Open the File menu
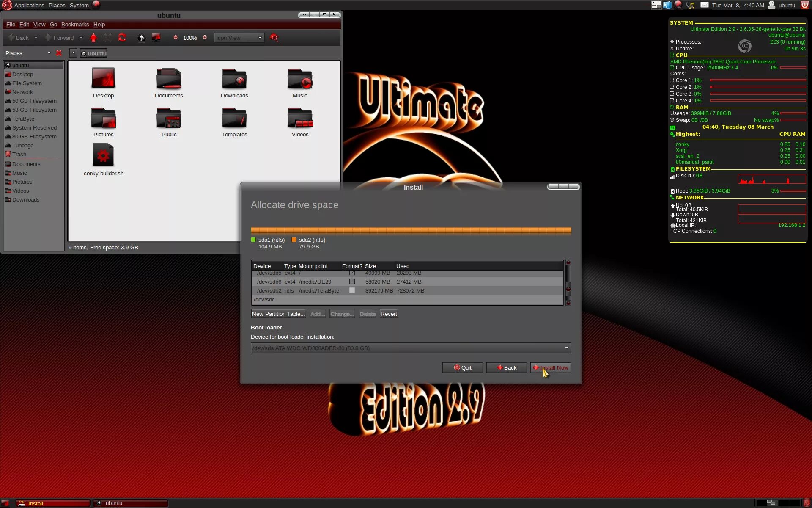 11,25
